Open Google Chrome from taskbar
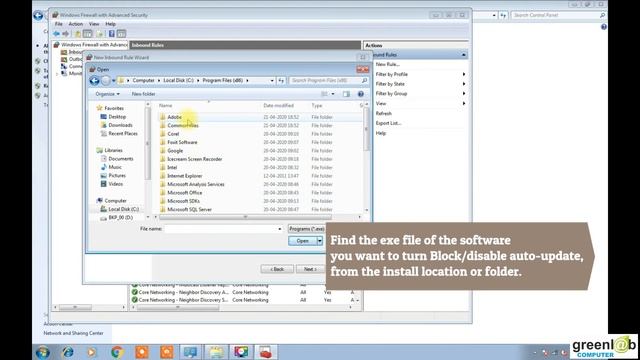The image size is (640, 360). 117,352
